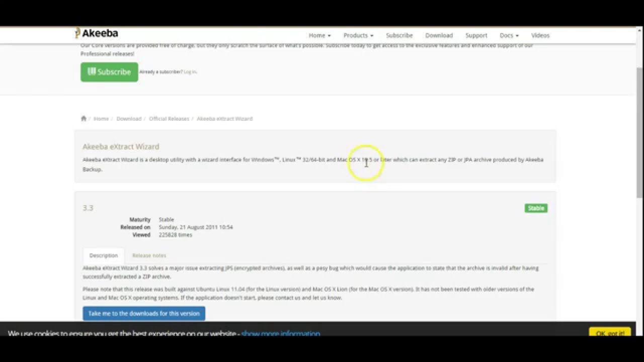Click Akeeba eXtract Wizard breadcrumb
This screenshot has width=644, height=362.
(x=224, y=119)
